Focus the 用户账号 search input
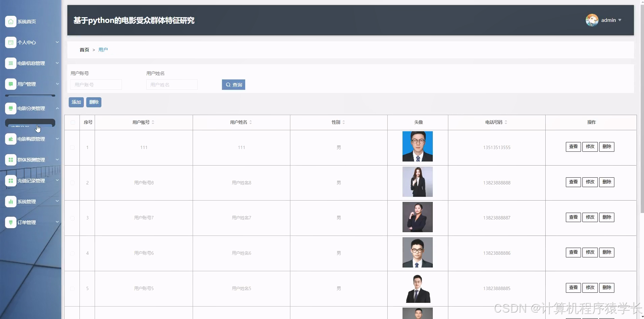The width and height of the screenshot is (644, 319). 96,85
